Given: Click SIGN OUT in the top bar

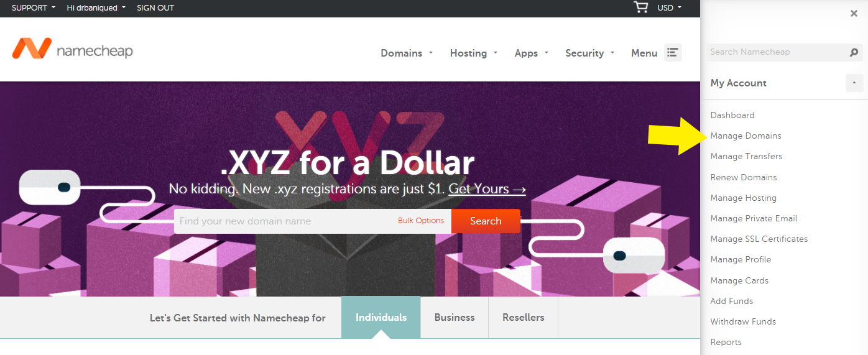Looking at the screenshot, I should [x=155, y=8].
